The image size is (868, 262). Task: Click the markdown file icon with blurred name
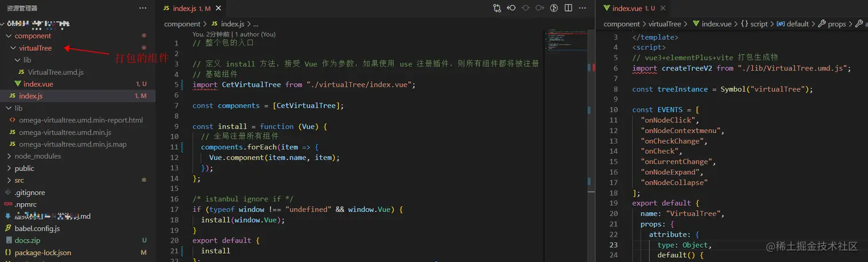[x=8, y=217]
